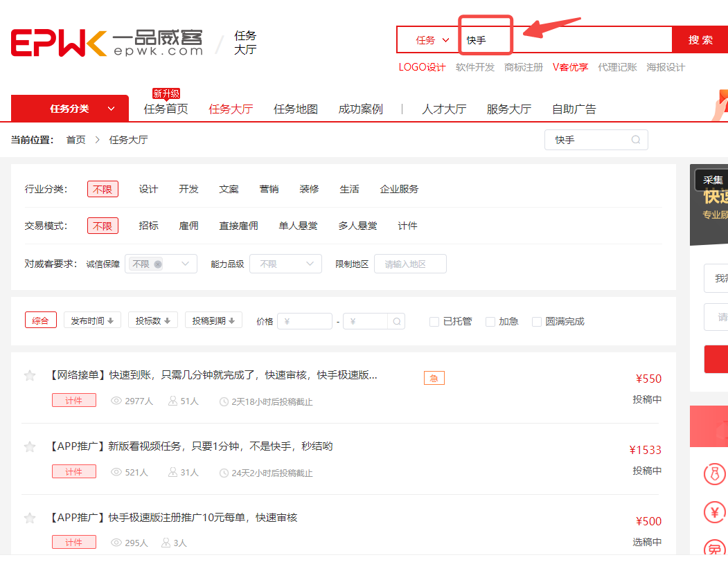
Task: Click the eye icon beside 521人
Action: [116, 472]
